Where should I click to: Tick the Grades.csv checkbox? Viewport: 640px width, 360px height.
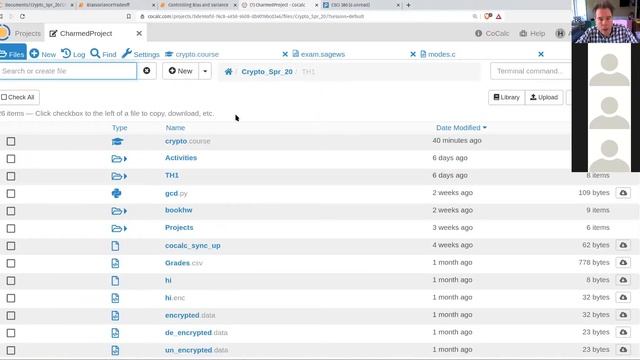[x=11, y=263]
